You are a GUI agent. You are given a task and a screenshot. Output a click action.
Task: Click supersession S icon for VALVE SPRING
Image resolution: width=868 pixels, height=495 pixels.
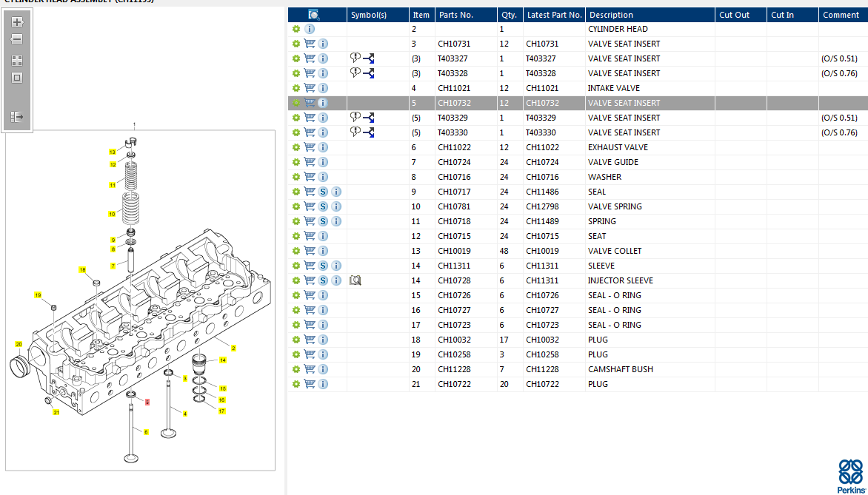[323, 206]
